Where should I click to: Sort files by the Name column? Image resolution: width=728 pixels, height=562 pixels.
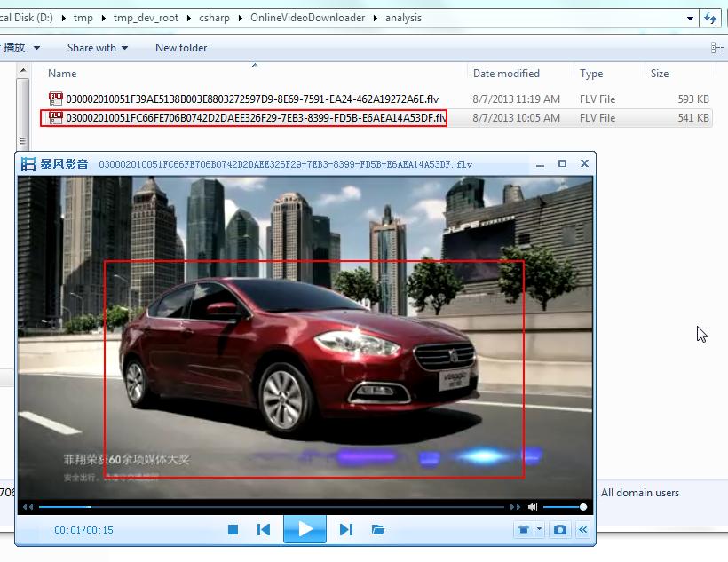click(x=62, y=74)
